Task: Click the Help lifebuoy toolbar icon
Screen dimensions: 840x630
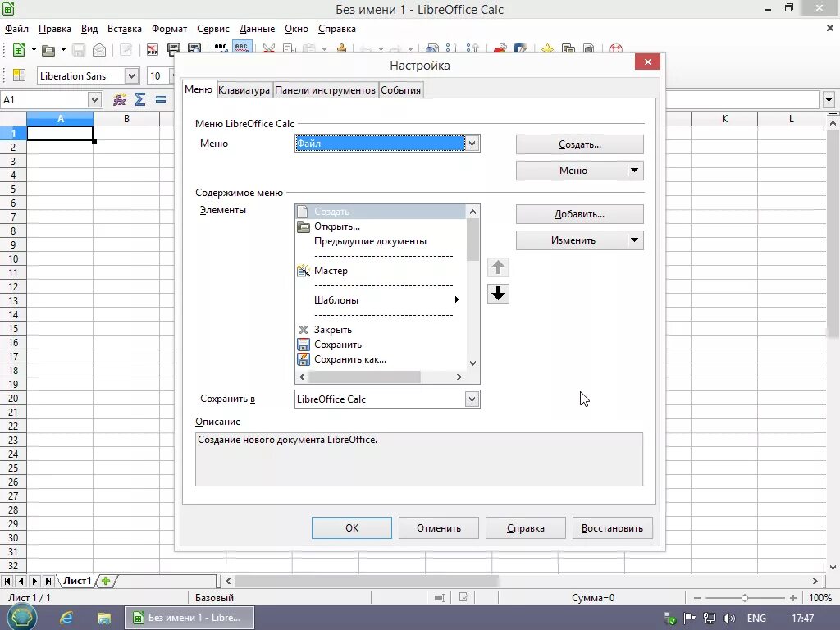Action: point(616,49)
